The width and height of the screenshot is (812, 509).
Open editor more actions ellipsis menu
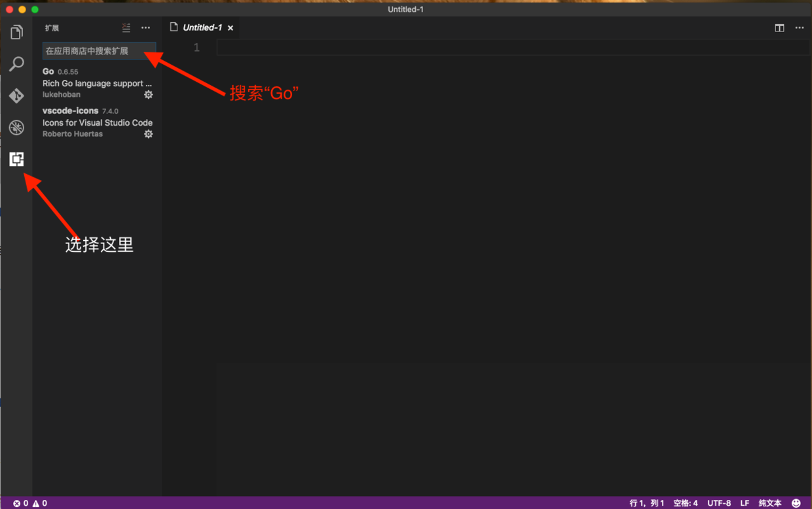(x=800, y=28)
